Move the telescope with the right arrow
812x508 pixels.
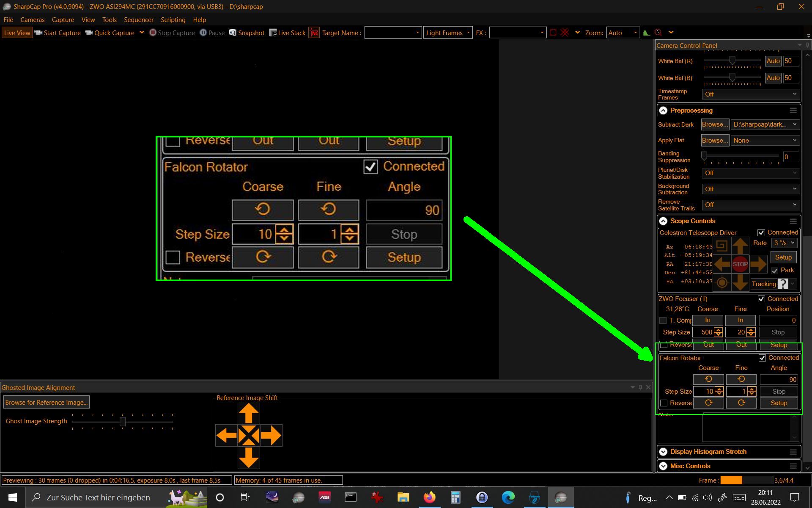(758, 264)
